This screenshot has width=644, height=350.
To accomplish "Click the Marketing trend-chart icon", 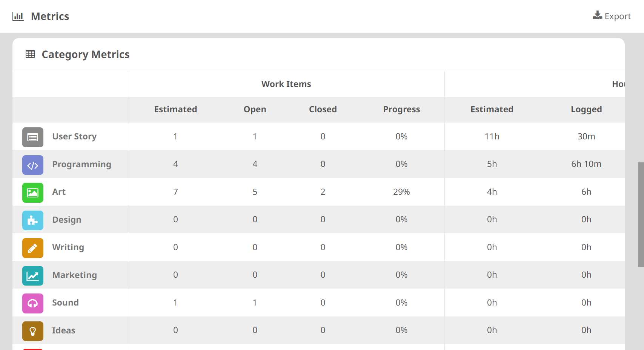I will pos(32,275).
